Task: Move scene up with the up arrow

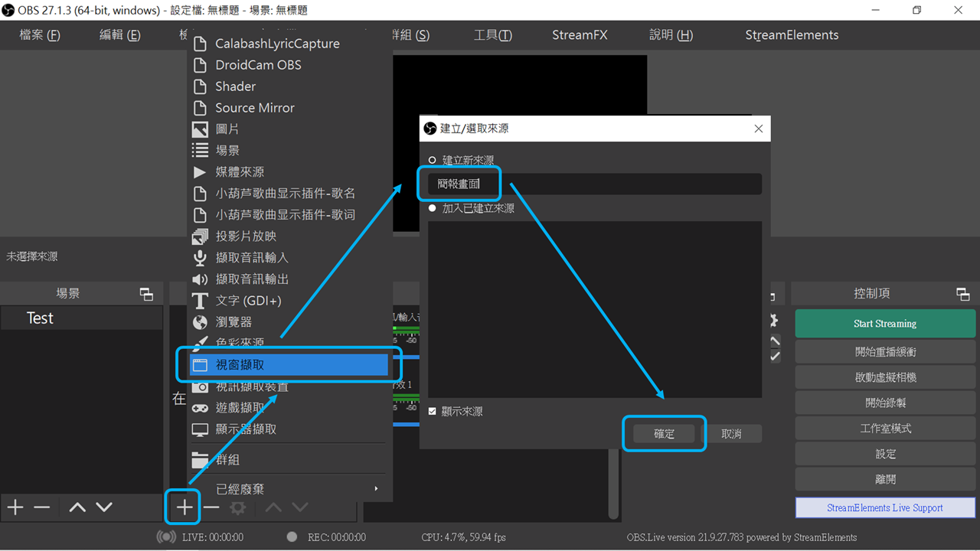Action: (77, 507)
